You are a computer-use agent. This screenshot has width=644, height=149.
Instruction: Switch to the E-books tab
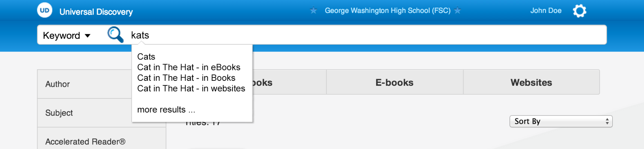pos(395,82)
